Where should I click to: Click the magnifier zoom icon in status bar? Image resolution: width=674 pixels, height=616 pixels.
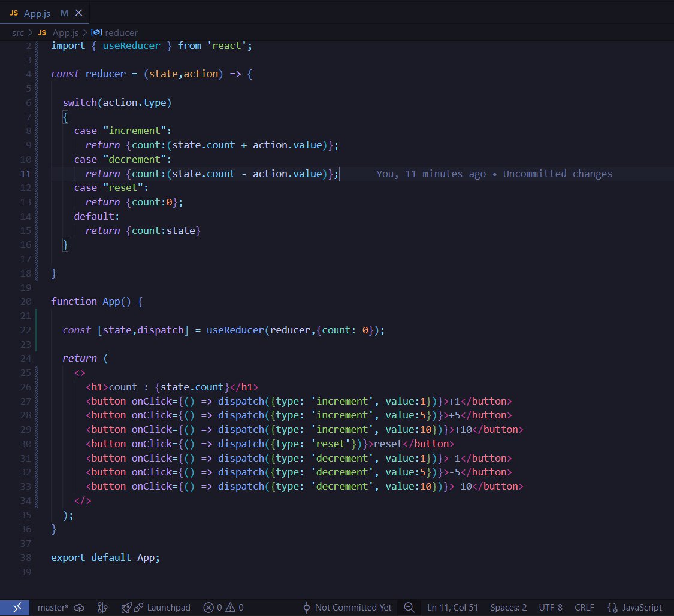[409, 608]
